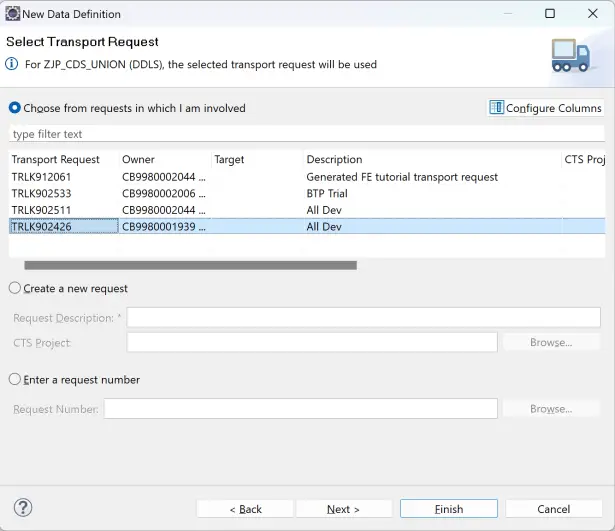
Task: Click the Configure Columns table icon
Action: (x=496, y=107)
